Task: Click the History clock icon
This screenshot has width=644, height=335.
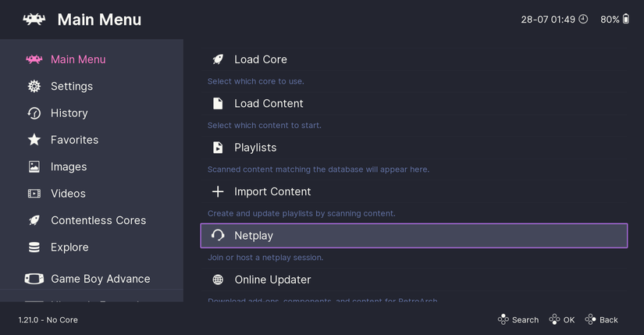Action: coord(34,113)
